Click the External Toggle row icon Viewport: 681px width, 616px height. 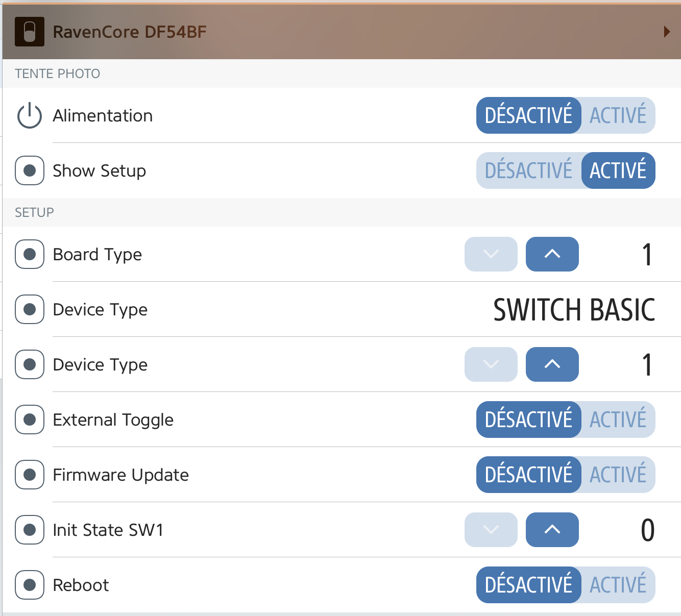coord(30,420)
